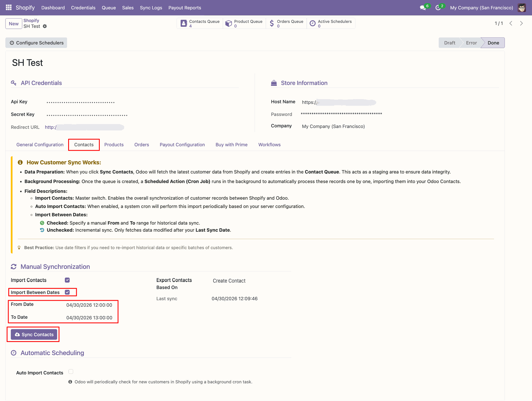Click the user avatar picture
This screenshot has height=401, width=532.
[x=522, y=8]
